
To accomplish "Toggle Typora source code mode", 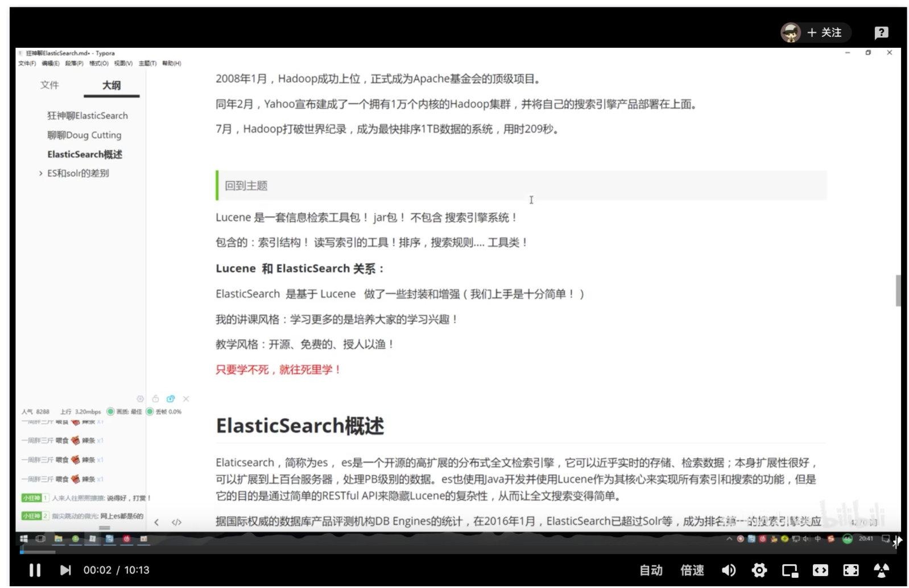I will point(176,522).
